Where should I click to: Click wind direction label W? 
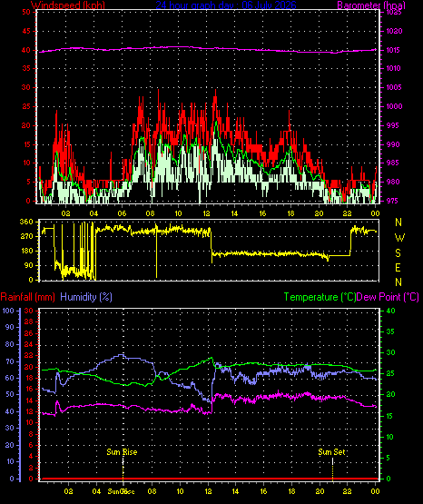pos(399,238)
